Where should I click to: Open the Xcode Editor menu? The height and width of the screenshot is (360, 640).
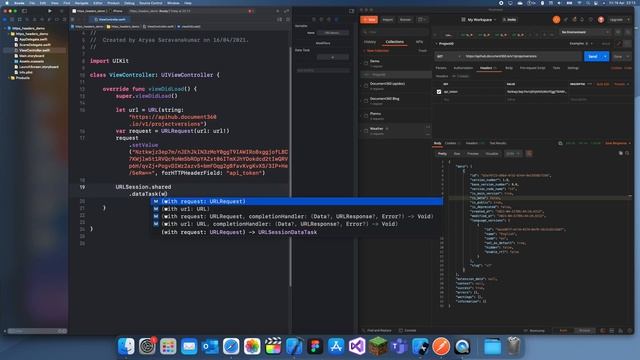click(x=98, y=3)
